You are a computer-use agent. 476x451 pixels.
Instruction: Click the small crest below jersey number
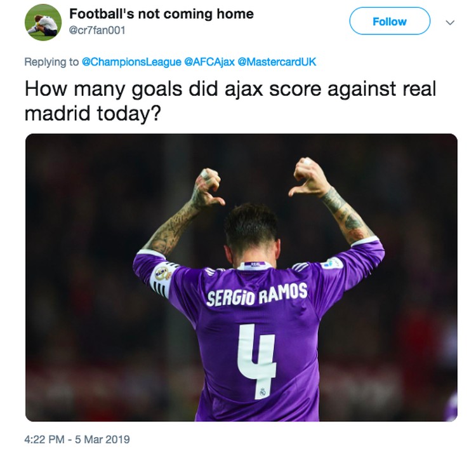[x=263, y=392]
